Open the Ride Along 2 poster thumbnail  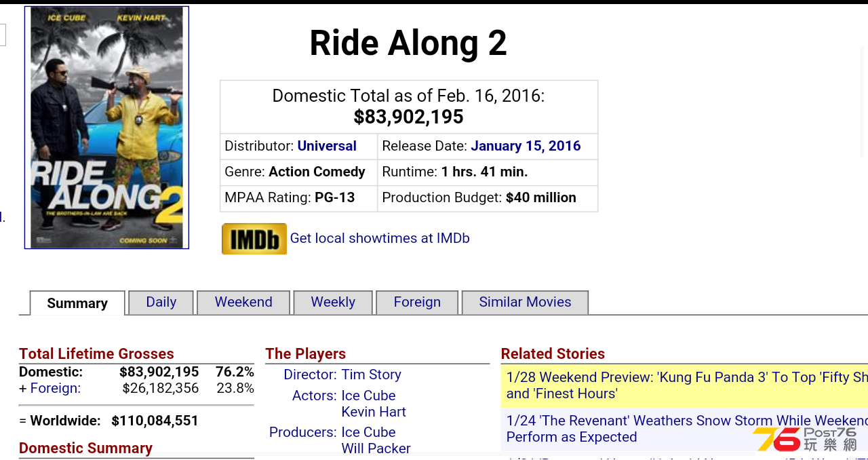pyautogui.click(x=106, y=128)
